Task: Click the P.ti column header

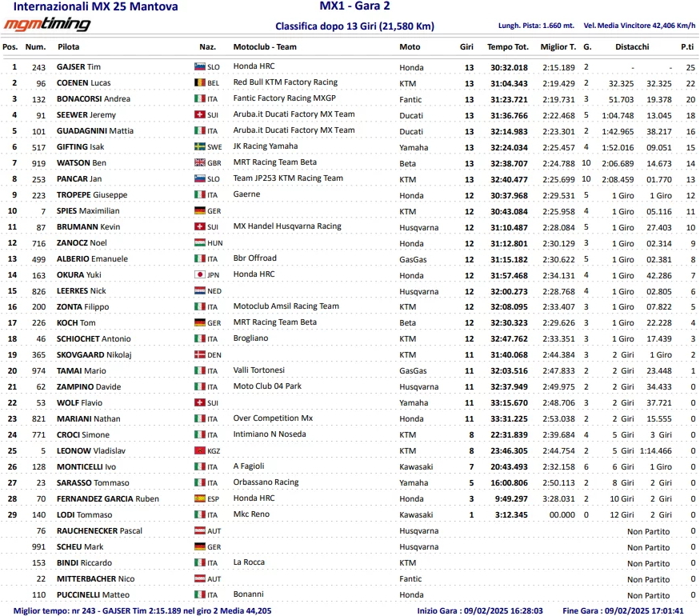Action: (x=687, y=47)
